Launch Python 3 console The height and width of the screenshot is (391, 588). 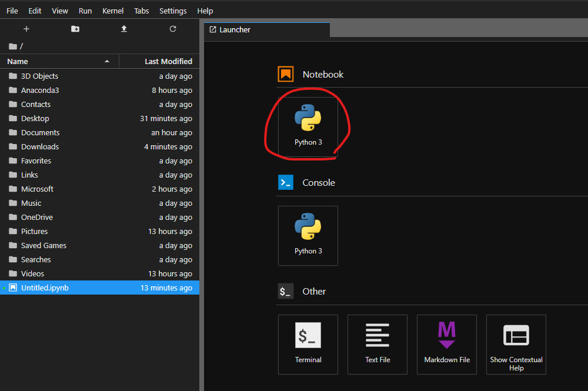[x=308, y=235]
